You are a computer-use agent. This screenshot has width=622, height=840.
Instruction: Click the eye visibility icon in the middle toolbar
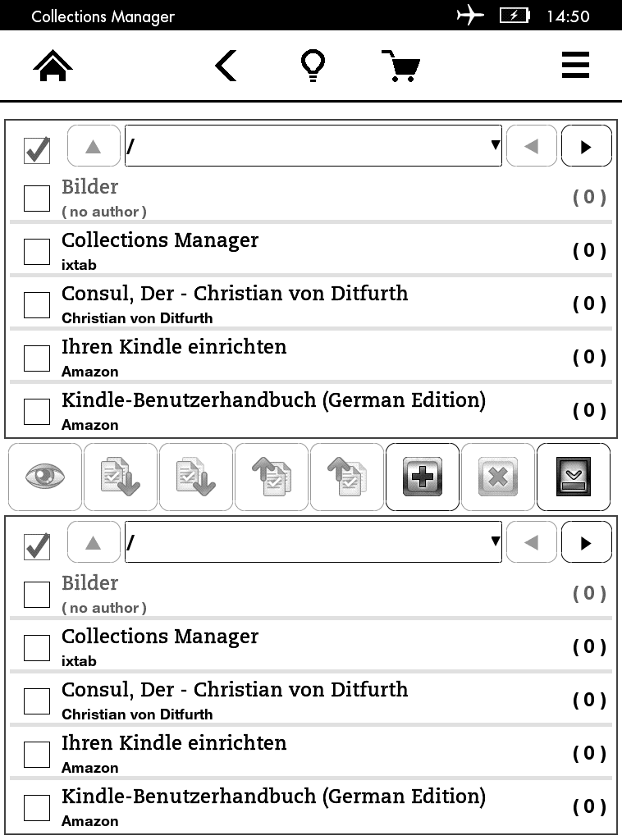45,477
